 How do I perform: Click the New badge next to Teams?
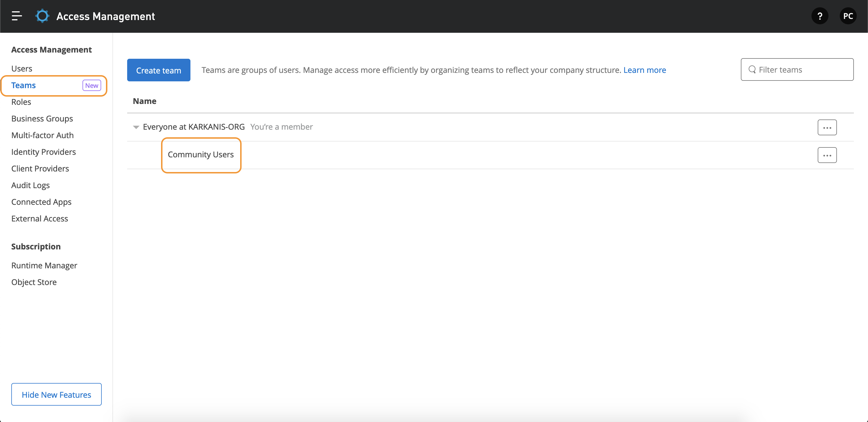click(x=91, y=85)
